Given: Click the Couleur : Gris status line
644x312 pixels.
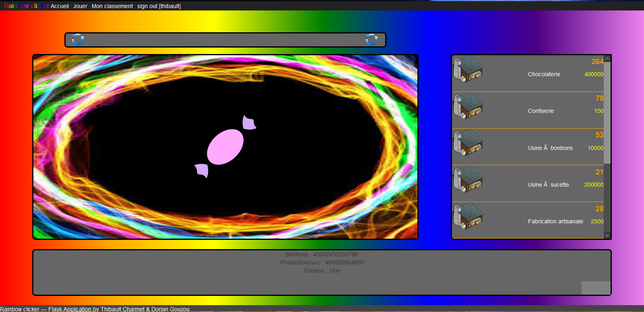Looking at the screenshot, I should click(322, 270).
